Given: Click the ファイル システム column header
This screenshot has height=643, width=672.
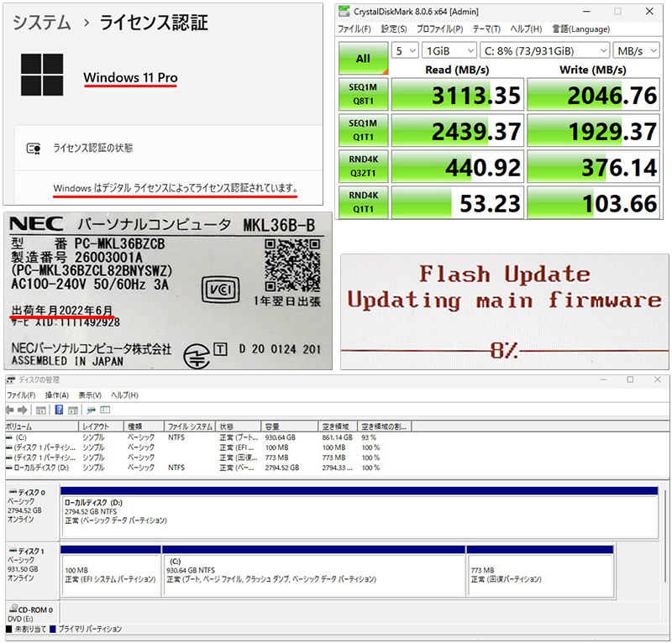Looking at the screenshot, I should 190,426.
